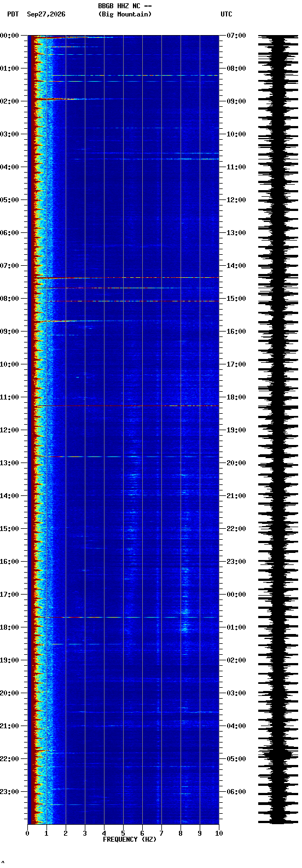The height and width of the screenshot is (868, 302).
Task: Click the 17:00 UTC label on right axis
Action: (236, 364)
